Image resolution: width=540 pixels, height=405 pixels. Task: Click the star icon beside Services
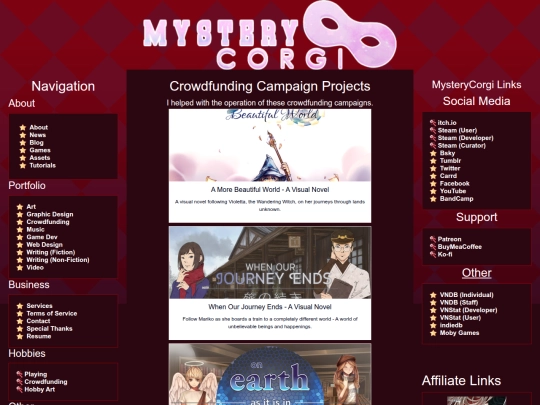20,306
